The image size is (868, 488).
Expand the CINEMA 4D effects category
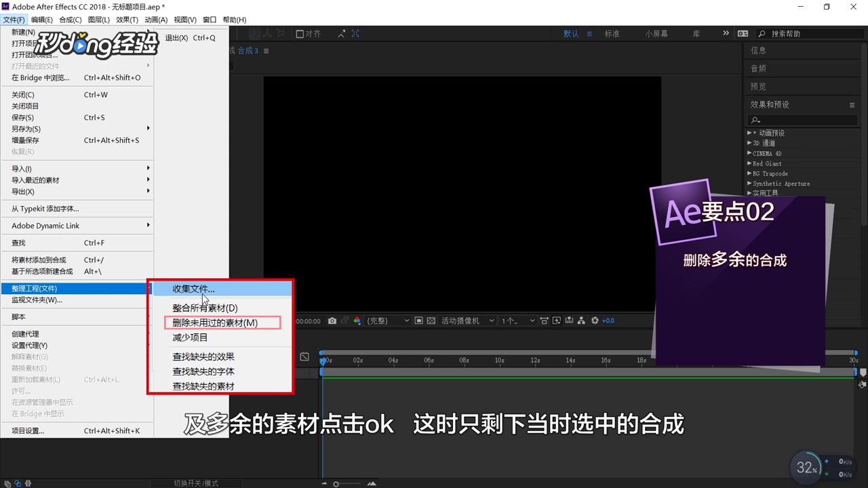click(x=749, y=153)
